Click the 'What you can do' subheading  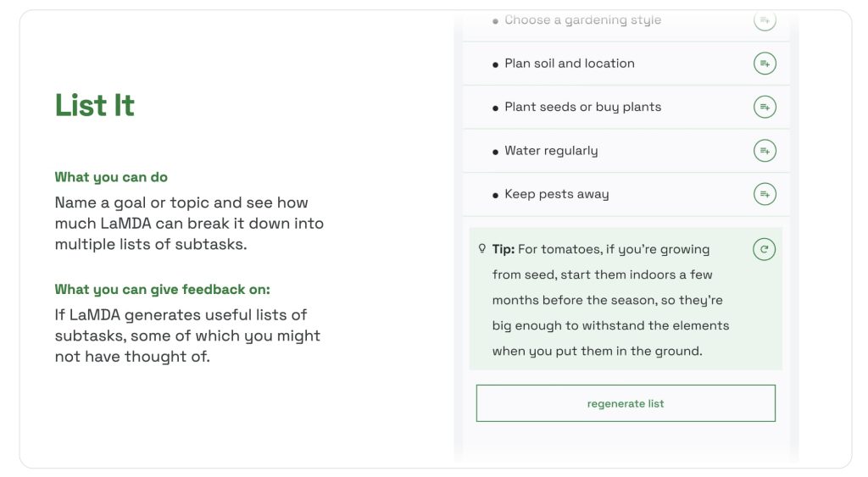pyautogui.click(x=111, y=177)
